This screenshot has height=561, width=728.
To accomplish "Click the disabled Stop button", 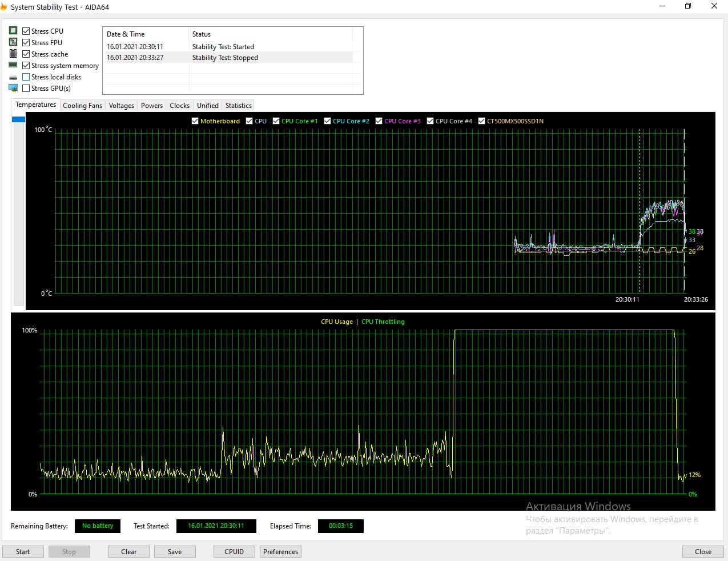I will pos(69,551).
